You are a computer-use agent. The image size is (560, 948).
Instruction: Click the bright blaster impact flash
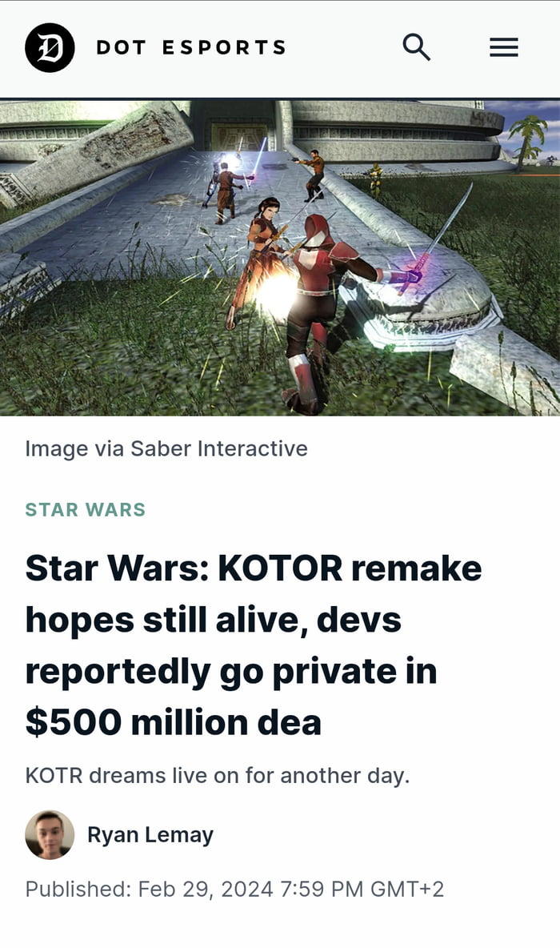tap(276, 295)
